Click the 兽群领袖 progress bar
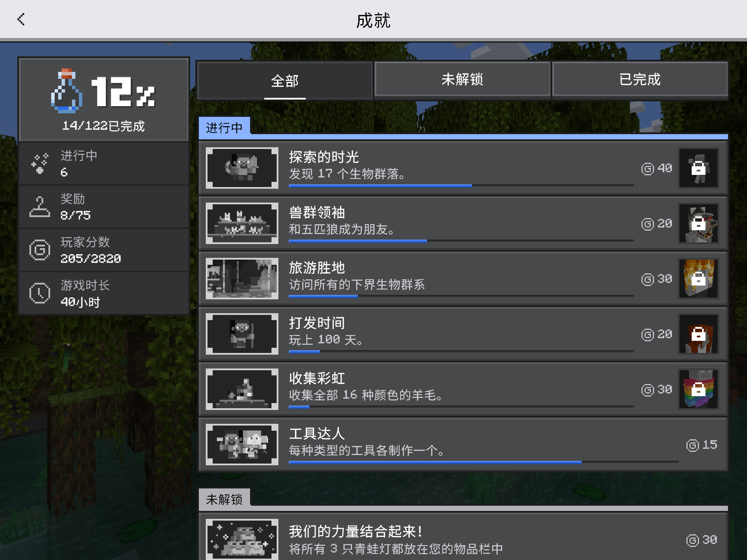This screenshot has height=560, width=747. click(461, 241)
